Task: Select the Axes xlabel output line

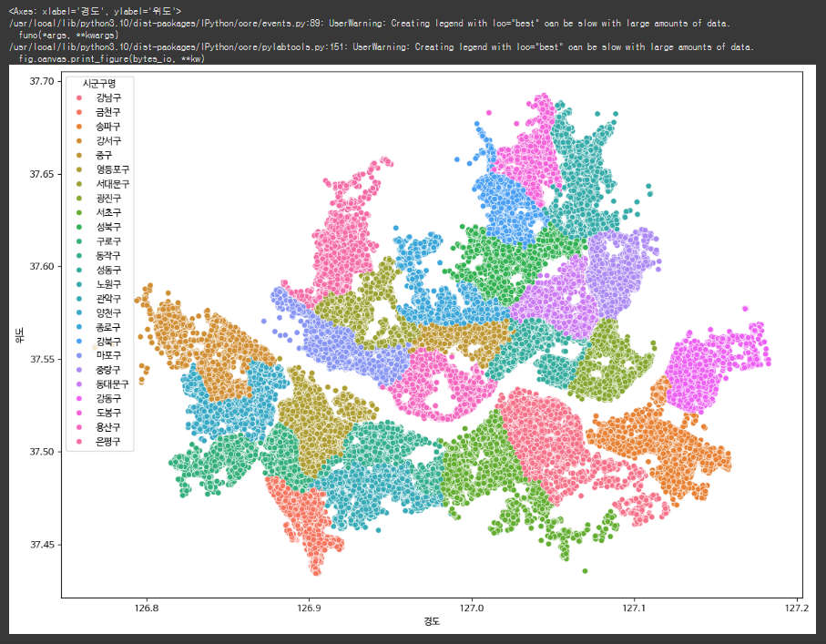Action: 95,11
